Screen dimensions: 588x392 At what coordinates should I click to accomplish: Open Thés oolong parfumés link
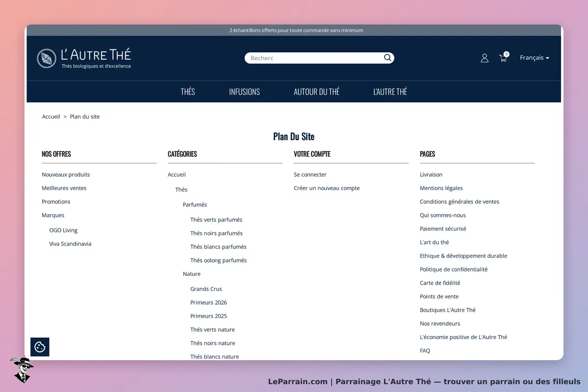(x=219, y=261)
